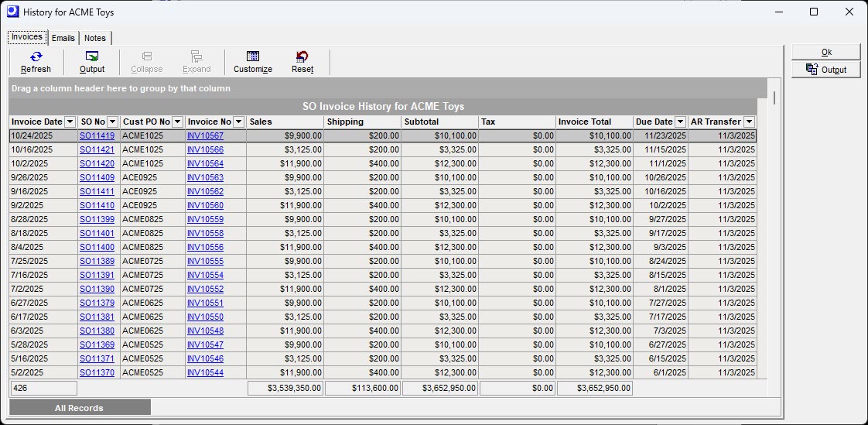Click the Tax column header
The height and width of the screenshot is (425, 868).
tap(517, 122)
